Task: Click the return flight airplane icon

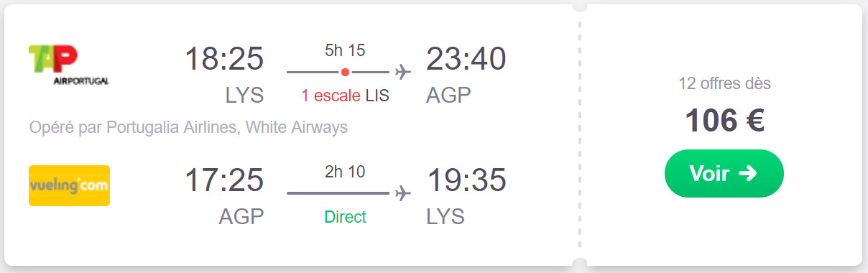Action: [x=403, y=193]
